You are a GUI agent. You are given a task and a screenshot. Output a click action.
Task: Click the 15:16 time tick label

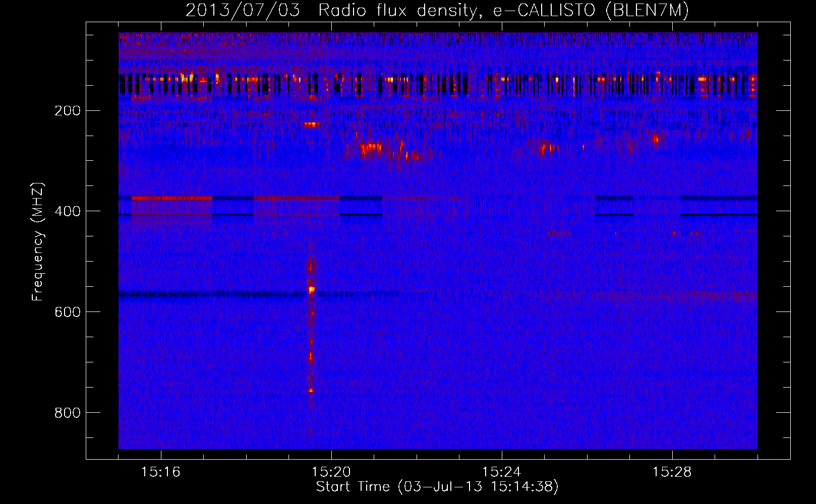pyautogui.click(x=161, y=472)
